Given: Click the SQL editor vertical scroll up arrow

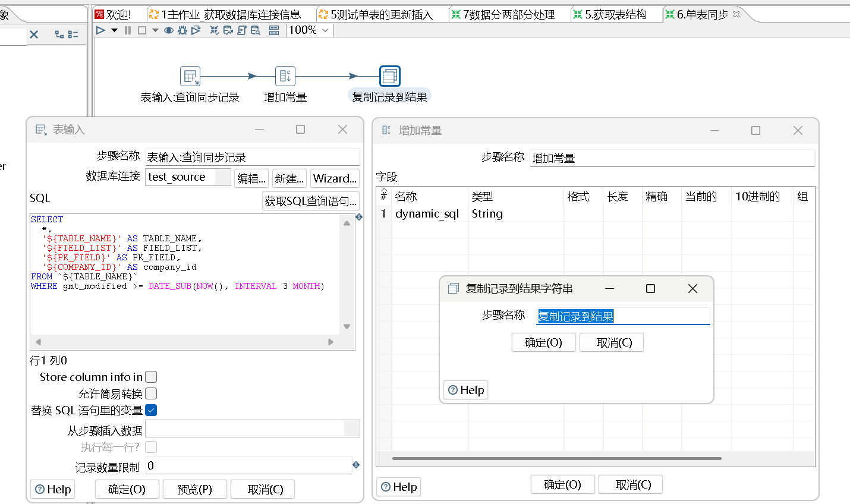Looking at the screenshot, I should click(x=347, y=223).
